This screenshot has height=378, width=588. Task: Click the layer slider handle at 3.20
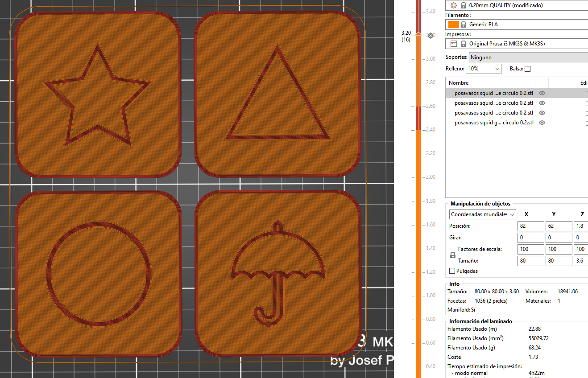pyautogui.click(x=418, y=34)
